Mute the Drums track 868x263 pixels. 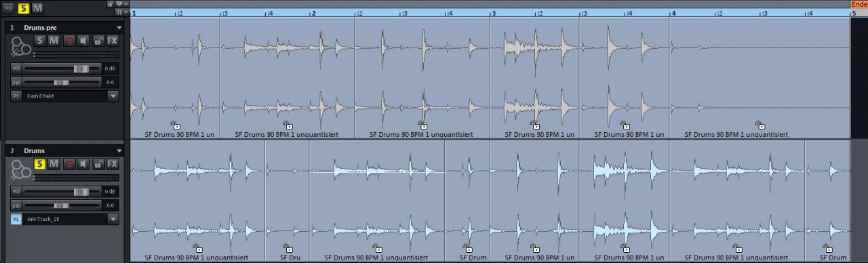click(x=54, y=163)
